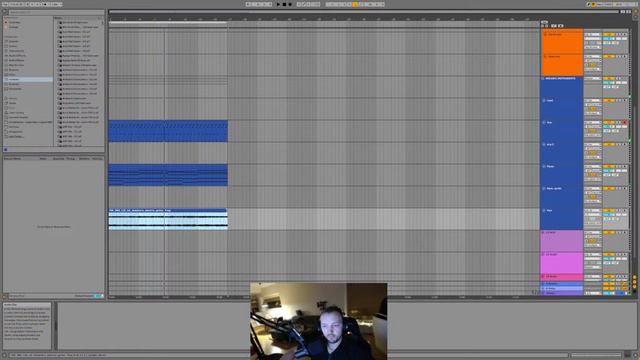Open the Plug-ins browser category

14,70
